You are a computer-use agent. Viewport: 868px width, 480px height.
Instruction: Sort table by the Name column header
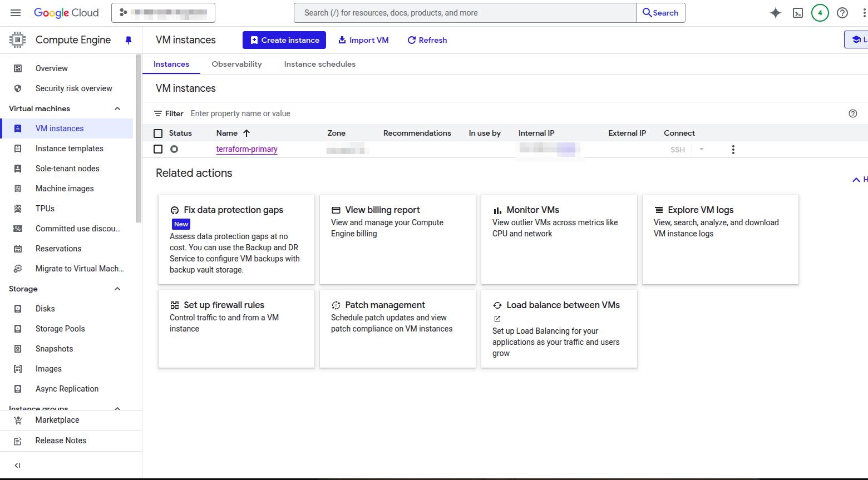227,133
